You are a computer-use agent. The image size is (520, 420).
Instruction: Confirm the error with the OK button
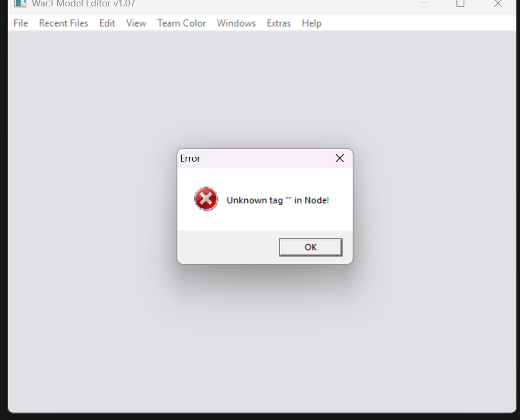point(310,247)
